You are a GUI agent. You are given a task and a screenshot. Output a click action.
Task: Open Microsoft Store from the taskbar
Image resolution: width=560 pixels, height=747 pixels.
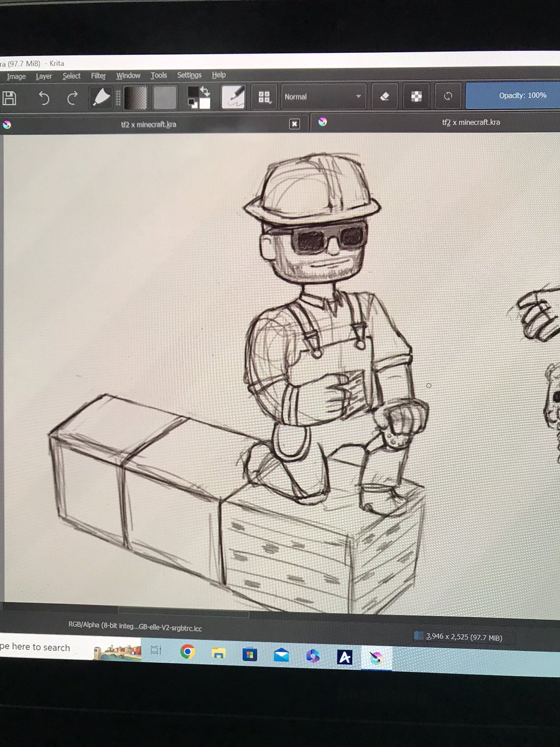click(x=250, y=654)
